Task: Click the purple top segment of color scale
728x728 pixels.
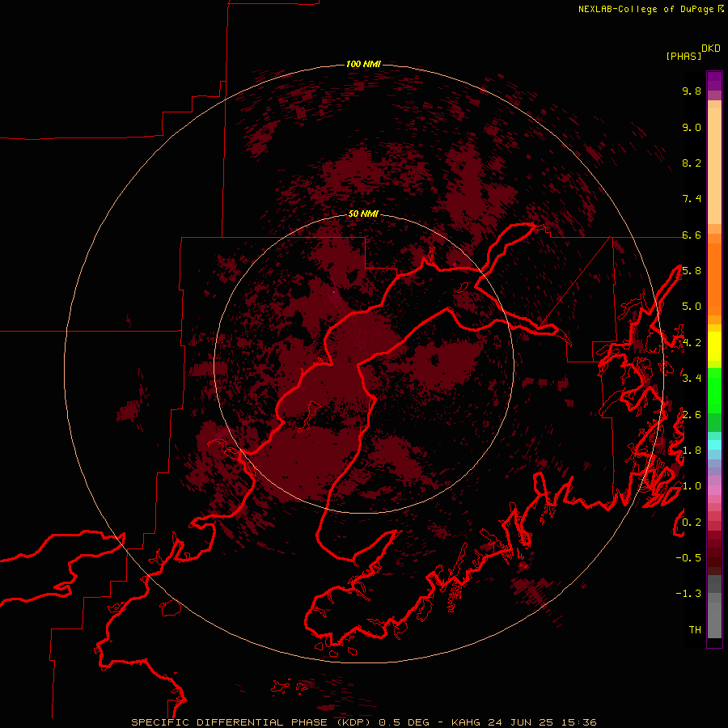Action: tap(714, 81)
